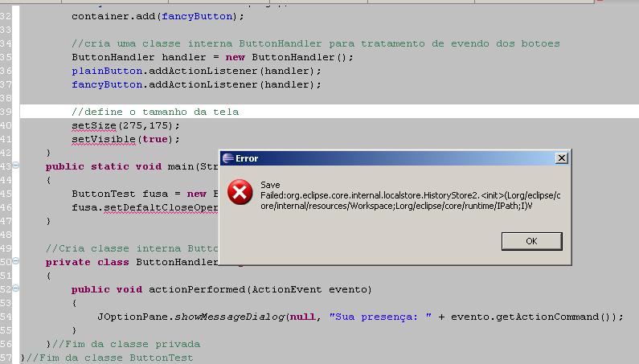Collapse the main method fold at line 43
The height and width of the screenshot is (364, 639).
pos(15,165)
